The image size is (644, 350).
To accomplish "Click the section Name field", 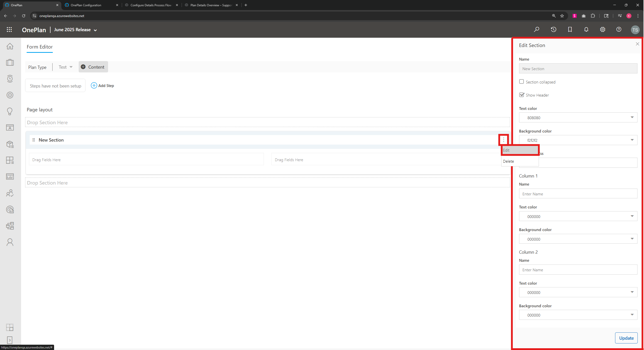I will coord(578,69).
